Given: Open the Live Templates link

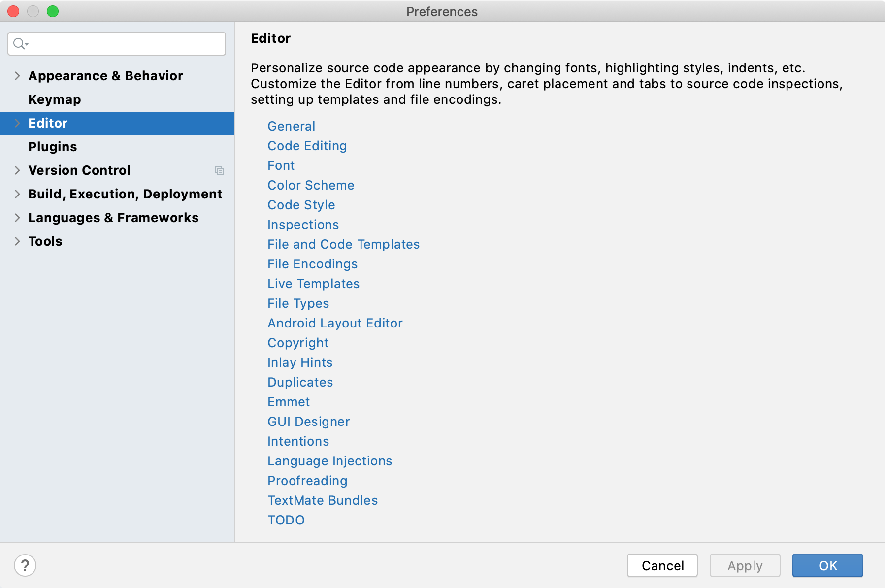Looking at the screenshot, I should [314, 284].
